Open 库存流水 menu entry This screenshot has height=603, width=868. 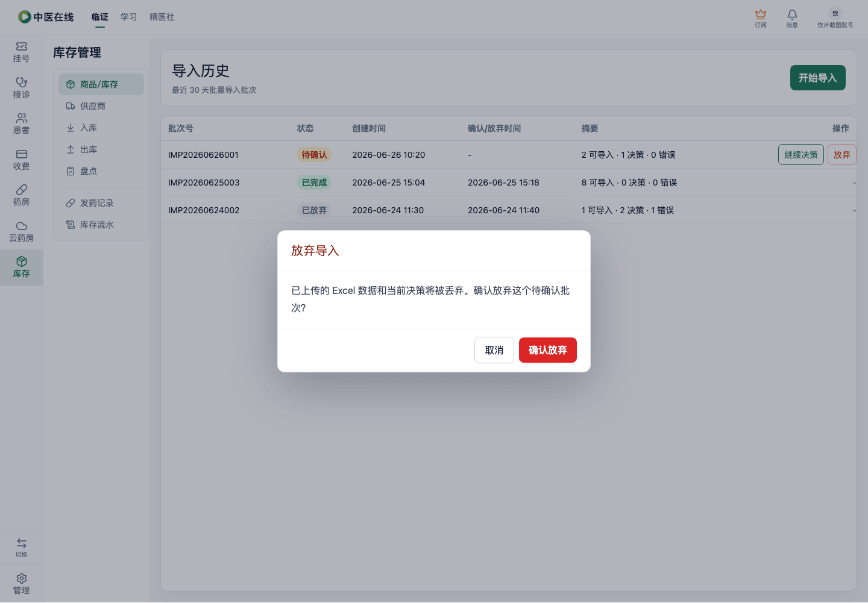[101, 225]
